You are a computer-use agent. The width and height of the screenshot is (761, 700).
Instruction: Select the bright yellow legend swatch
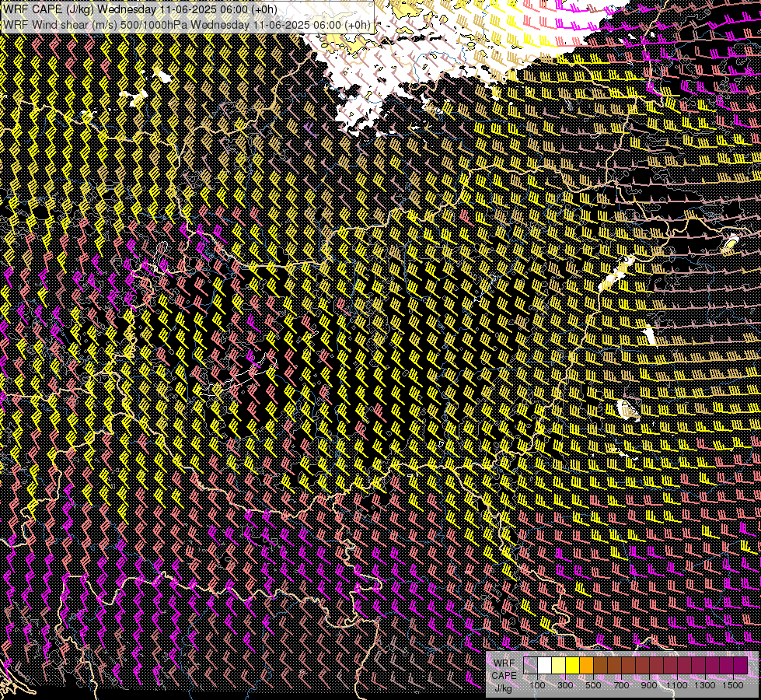[573, 666]
